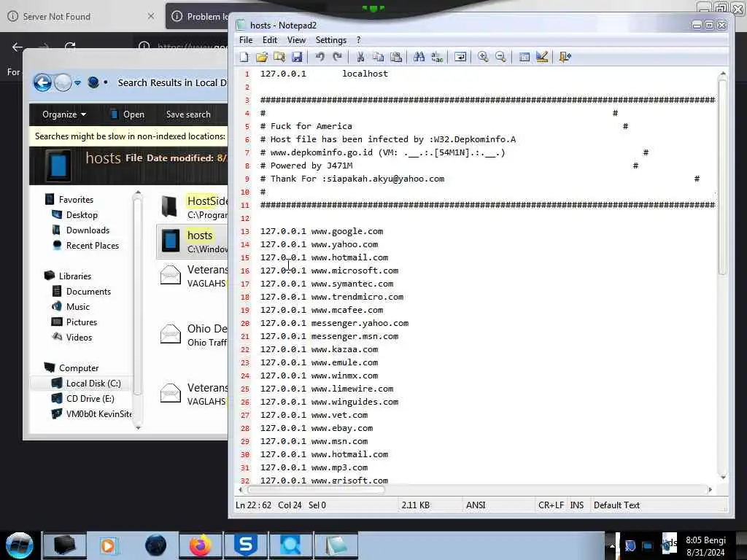This screenshot has width=747, height=560.
Task: Cut selection with the scissors icon
Action: (x=360, y=57)
